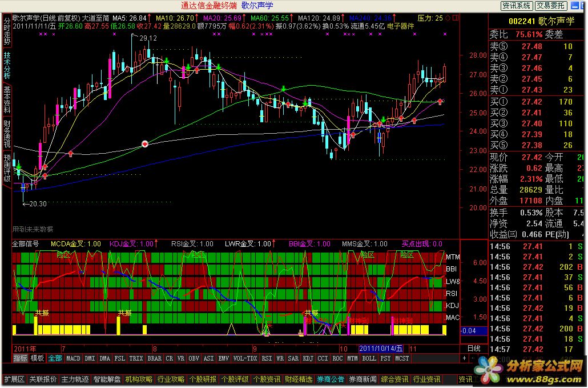Select the DMI indicator tab
The image size is (588, 388).
[90, 358]
